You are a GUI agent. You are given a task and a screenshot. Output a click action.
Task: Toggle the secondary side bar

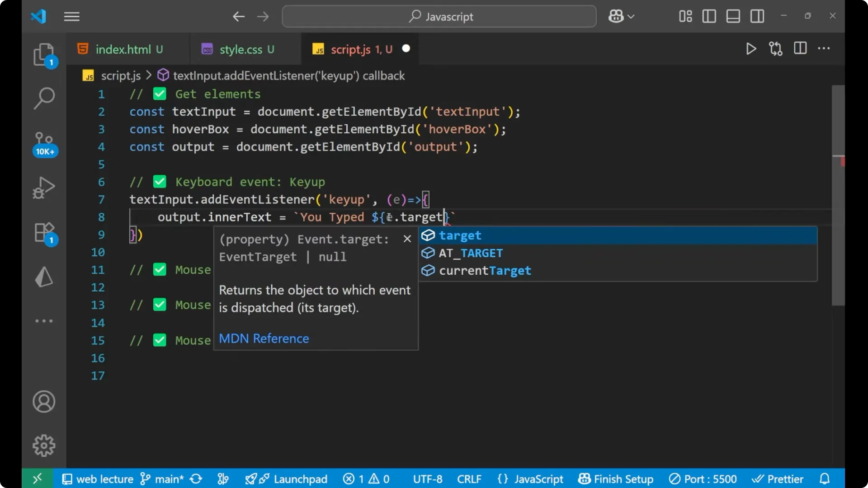[757, 16]
